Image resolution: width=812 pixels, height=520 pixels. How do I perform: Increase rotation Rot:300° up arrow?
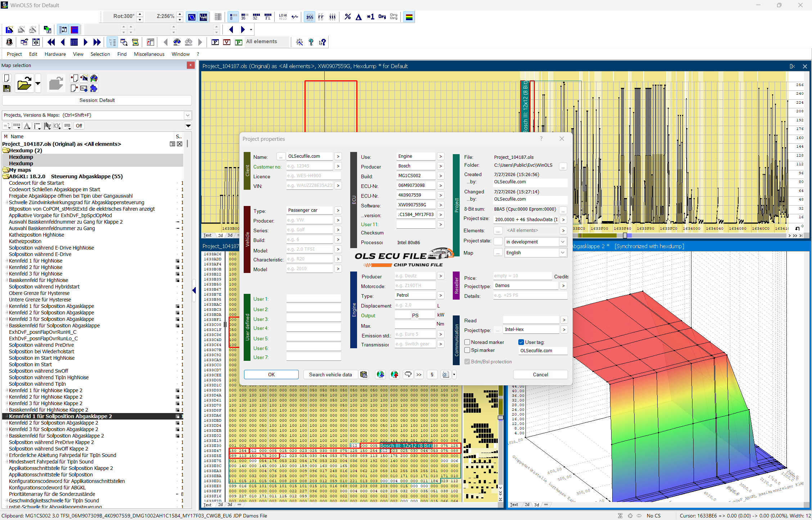140,14
